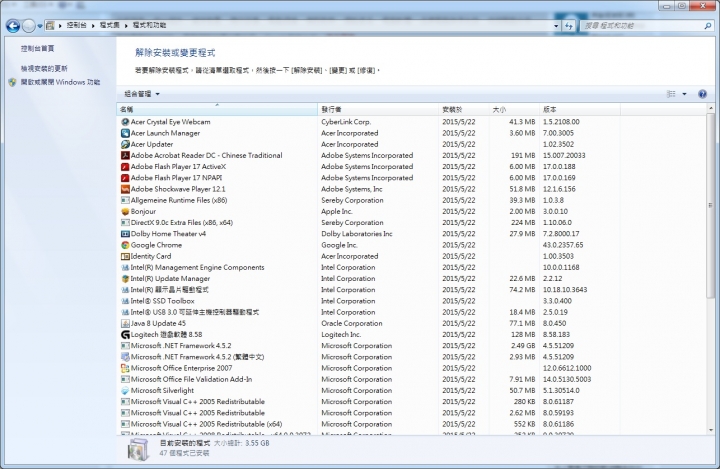Click the 2.49 GB size cell
The height and width of the screenshot is (469, 720).
(x=522, y=346)
